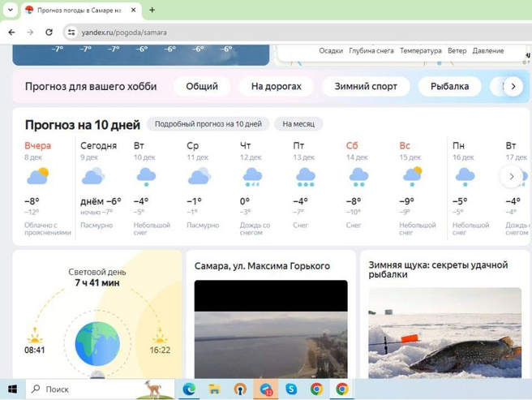
Task: Reload the Yandex weather page
Action: coord(49,32)
